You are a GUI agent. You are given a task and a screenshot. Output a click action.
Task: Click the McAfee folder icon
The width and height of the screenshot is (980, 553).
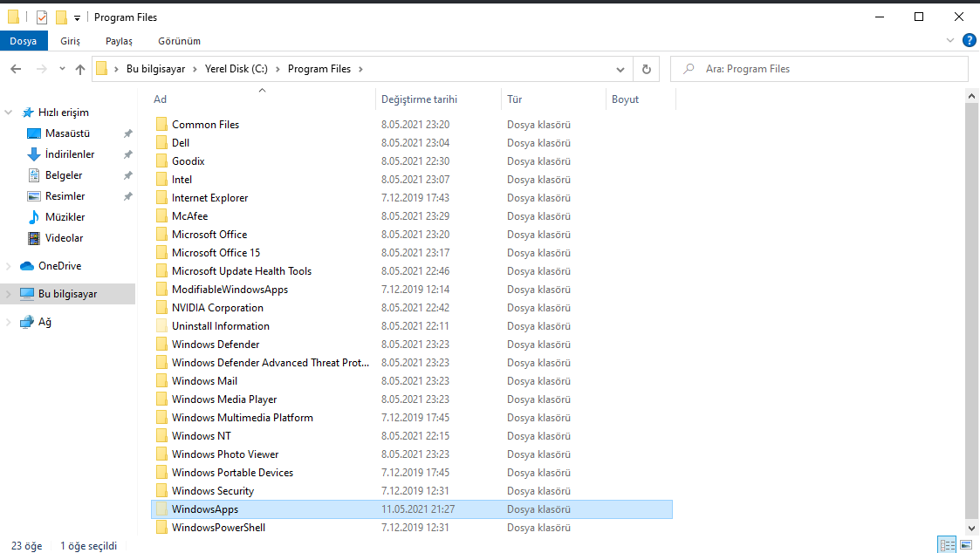(161, 216)
